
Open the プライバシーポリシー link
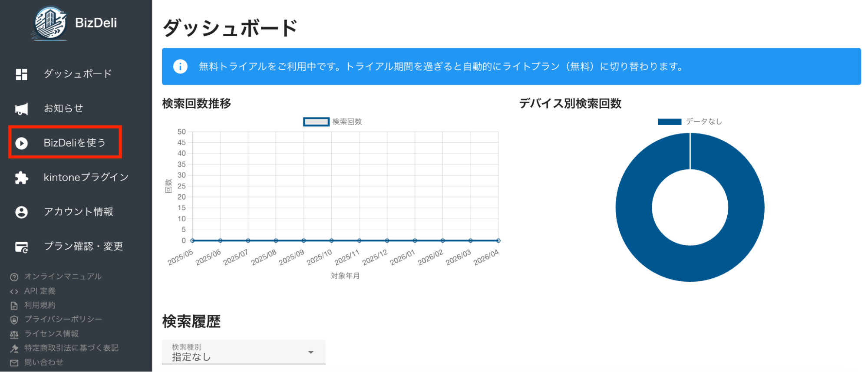pos(63,319)
